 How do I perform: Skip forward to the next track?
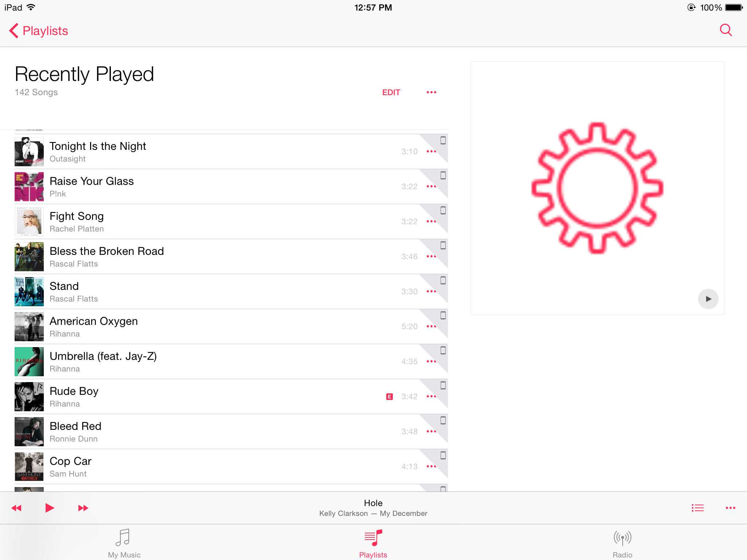pos(83,508)
